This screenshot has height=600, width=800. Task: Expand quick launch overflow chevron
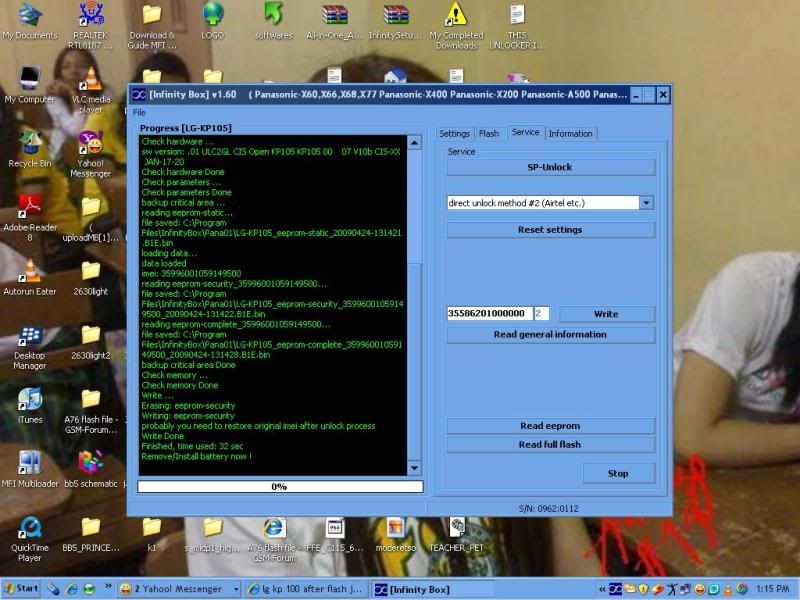point(108,586)
